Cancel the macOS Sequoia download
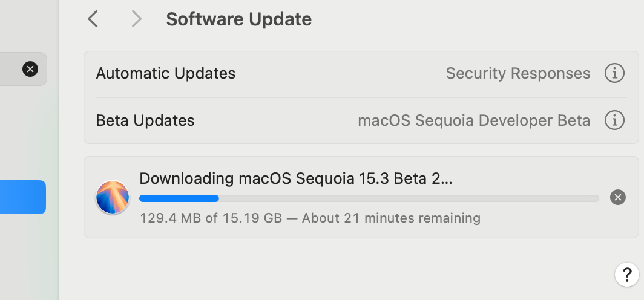The width and height of the screenshot is (644, 300). point(617,197)
